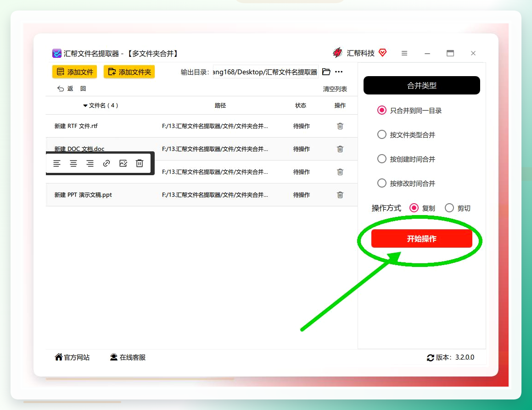Click the link icon in floating toolbar

tap(106, 163)
